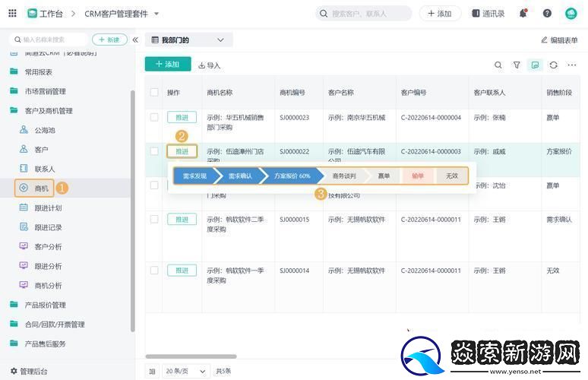Click 推进 button for SJ0000015
Image resolution: width=588 pixels, height=380 pixels.
coord(182,220)
